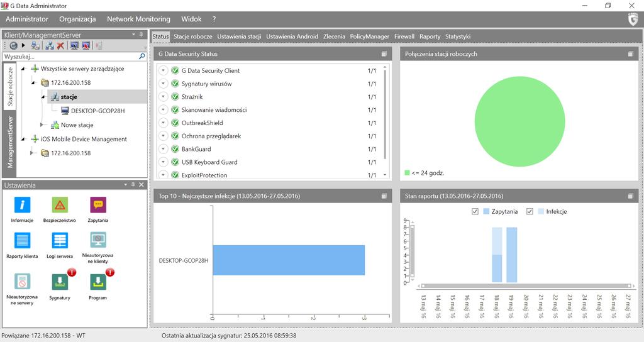This screenshot has width=644, height=342.
Task: Open the Nieautoryzowane serwery icon
Action: pyautogui.click(x=22, y=282)
